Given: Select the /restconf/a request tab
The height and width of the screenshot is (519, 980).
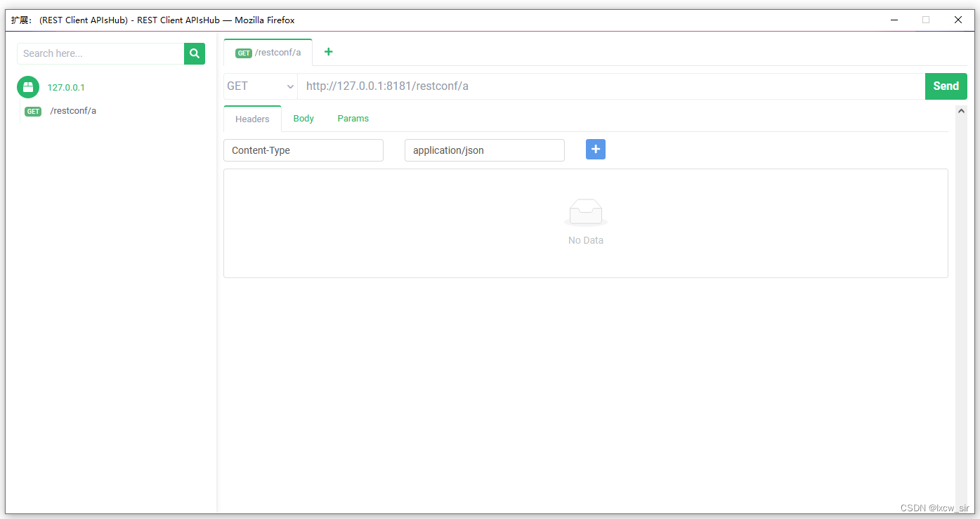Looking at the screenshot, I should pos(268,53).
